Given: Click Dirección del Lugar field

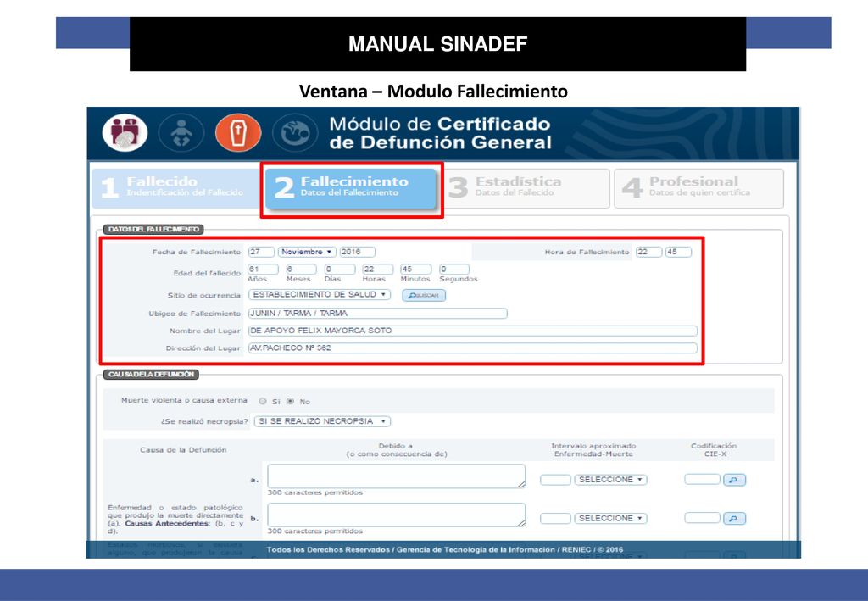Looking at the screenshot, I should click(x=473, y=348).
